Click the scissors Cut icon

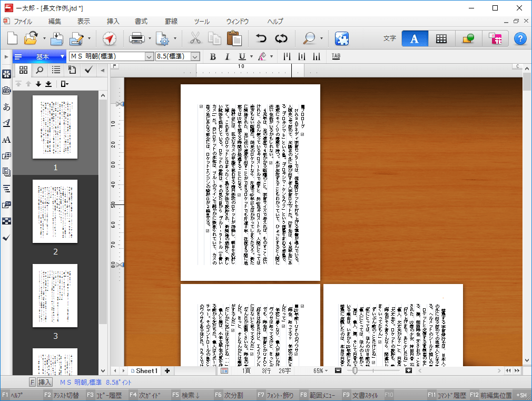click(x=195, y=38)
